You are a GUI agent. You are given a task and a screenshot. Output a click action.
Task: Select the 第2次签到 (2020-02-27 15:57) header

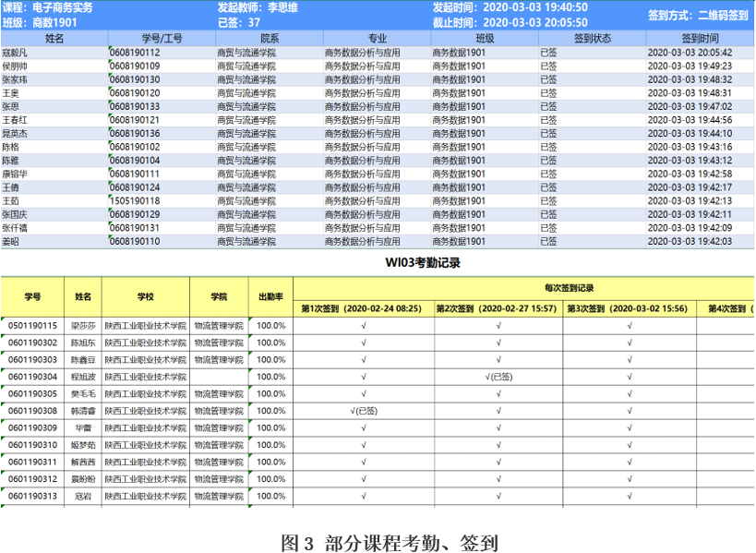(x=497, y=308)
